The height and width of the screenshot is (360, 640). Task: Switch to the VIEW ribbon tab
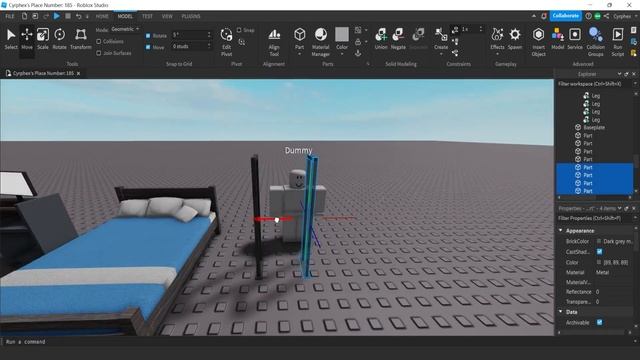coord(167,16)
